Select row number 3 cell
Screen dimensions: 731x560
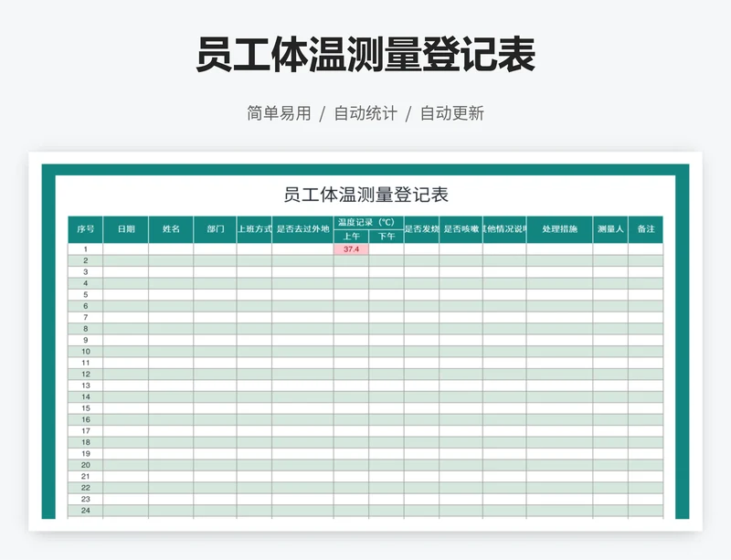[x=85, y=272]
